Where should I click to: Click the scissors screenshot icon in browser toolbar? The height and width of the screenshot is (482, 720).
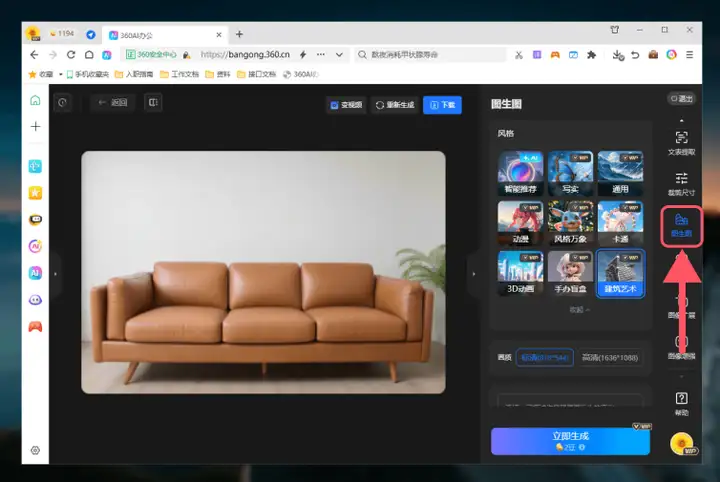pyautogui.click(x=519, y=55)
